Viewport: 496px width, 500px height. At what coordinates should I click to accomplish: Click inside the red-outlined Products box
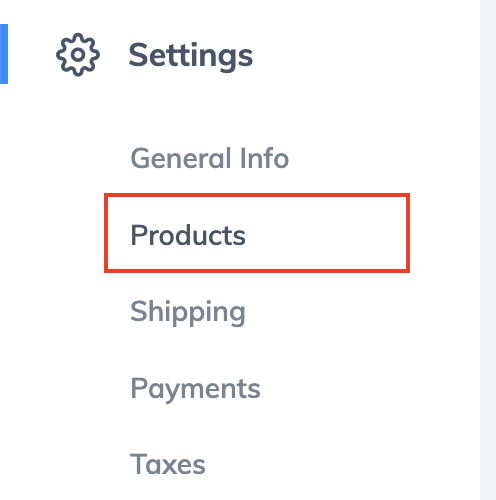(x=257, y=233)
